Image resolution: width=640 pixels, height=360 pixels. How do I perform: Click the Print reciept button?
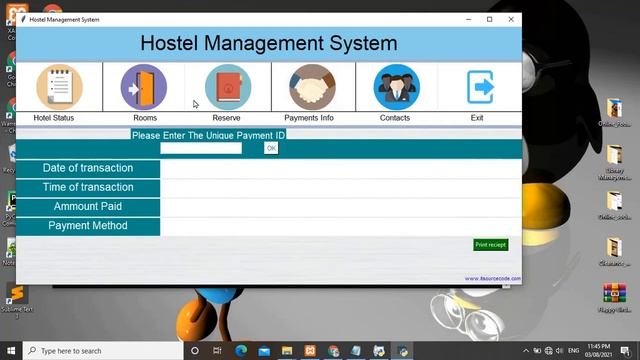(491, 245)
